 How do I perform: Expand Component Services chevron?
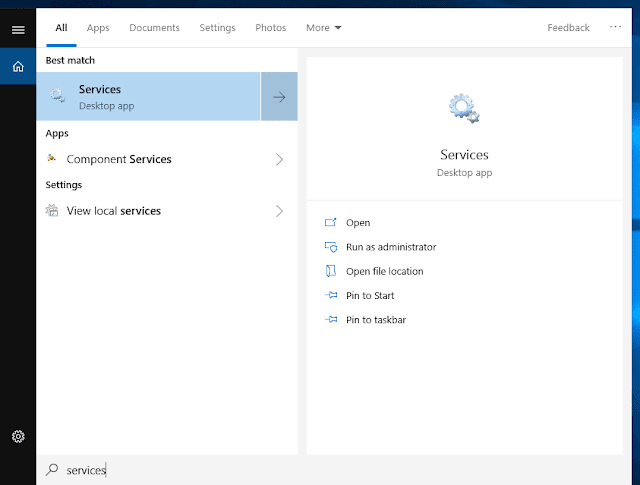[279, 159]
